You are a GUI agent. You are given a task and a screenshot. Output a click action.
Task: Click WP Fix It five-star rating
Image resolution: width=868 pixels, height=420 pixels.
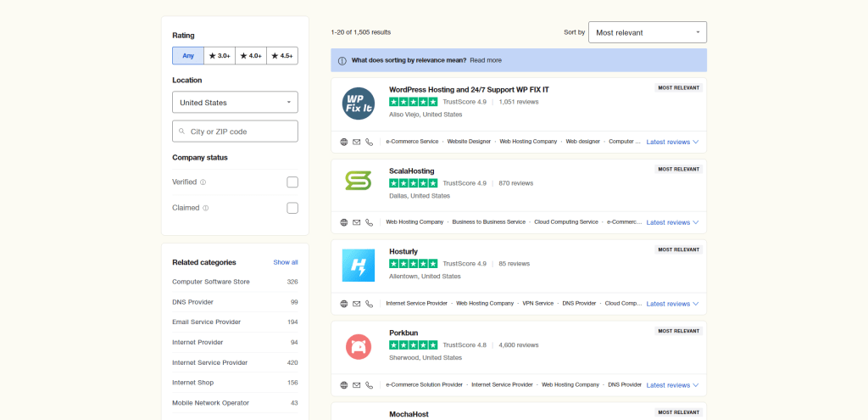pyautogui.click(x=414, y=102)
